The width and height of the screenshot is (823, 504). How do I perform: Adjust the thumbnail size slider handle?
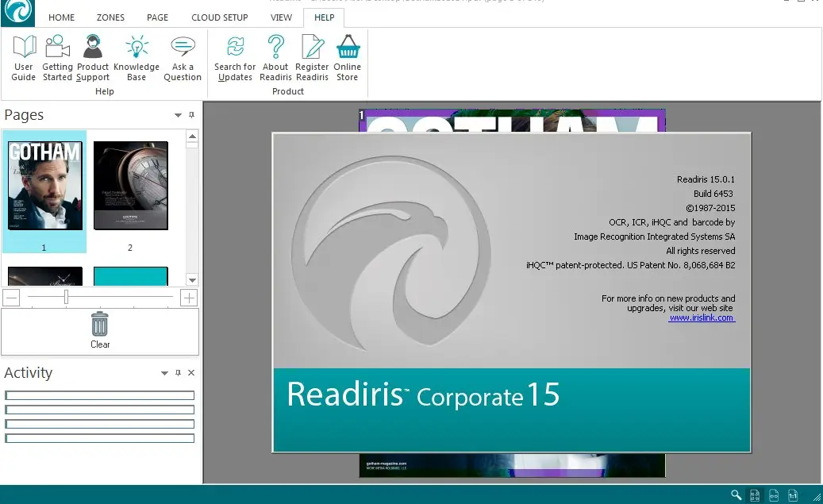[x=66, y=297]
